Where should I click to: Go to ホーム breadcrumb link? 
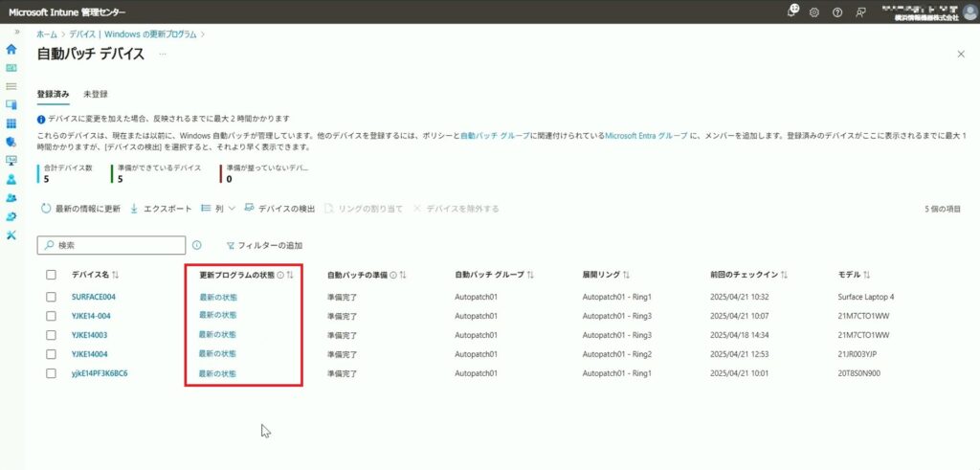[47, 34]
